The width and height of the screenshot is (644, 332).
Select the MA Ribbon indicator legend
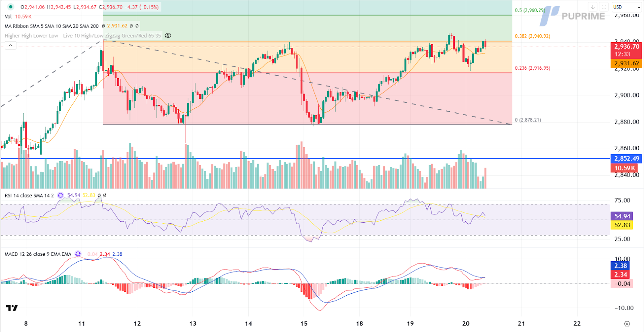point(52,26)
